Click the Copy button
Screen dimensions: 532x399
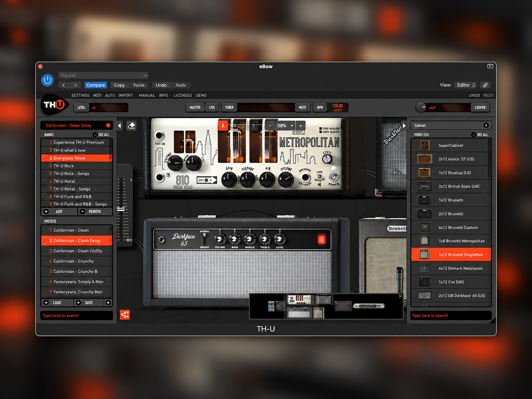(119, 85)
